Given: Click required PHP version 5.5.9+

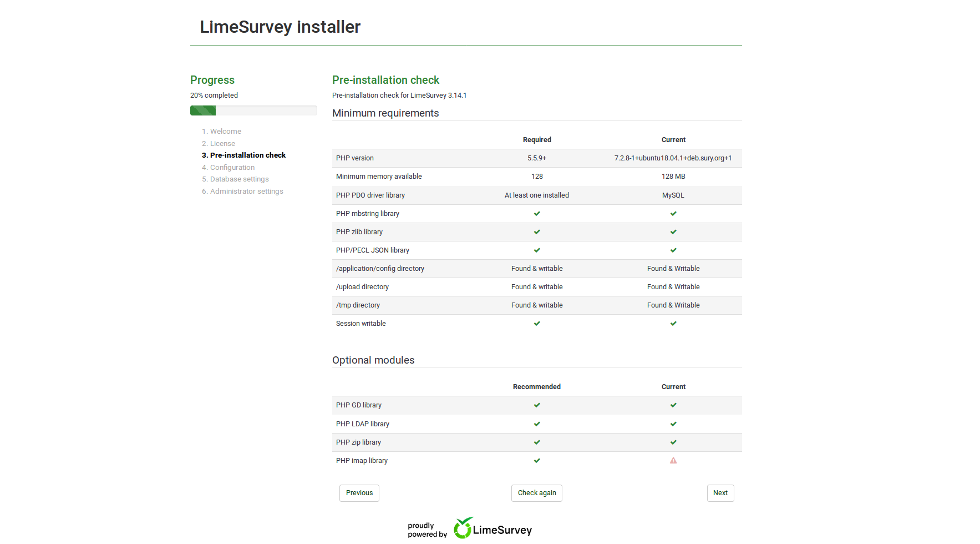Looking at the screenshot, I should tap(537, 158).
